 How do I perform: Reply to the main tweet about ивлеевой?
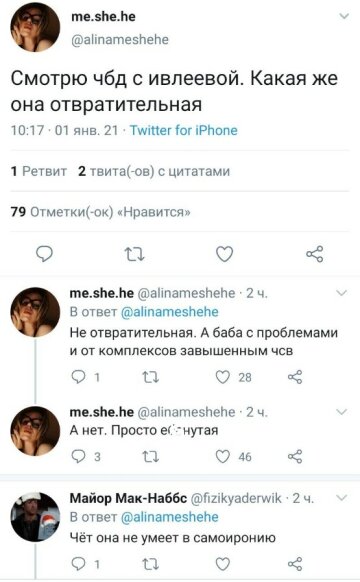coord(44,254)
